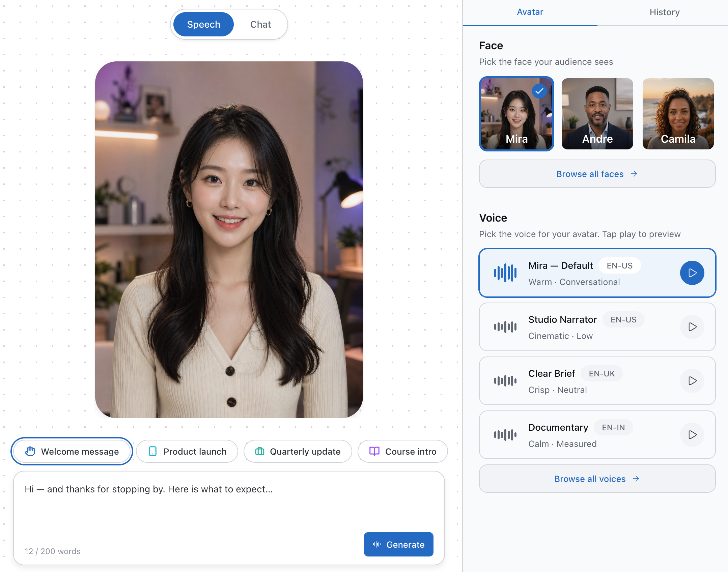Click the Generate button
Image resolution: width=728 pixels, height=572 pixels.
click(x=398, y=544)
